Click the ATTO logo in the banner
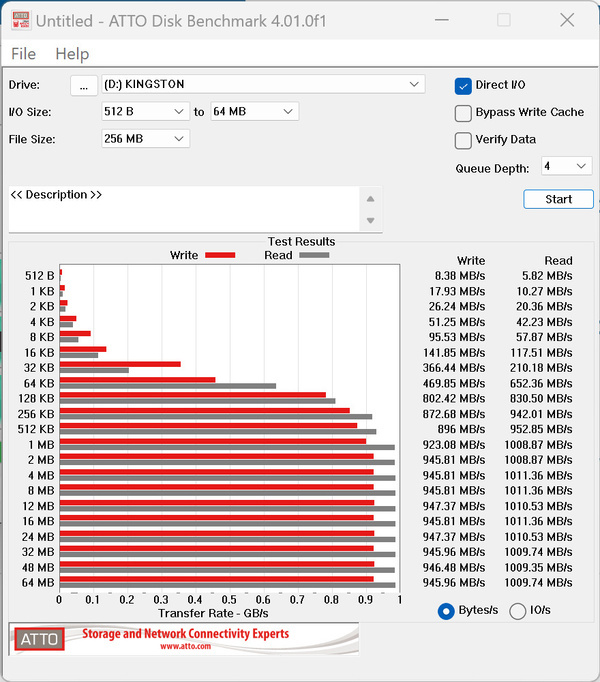 (x=39, y=639)
